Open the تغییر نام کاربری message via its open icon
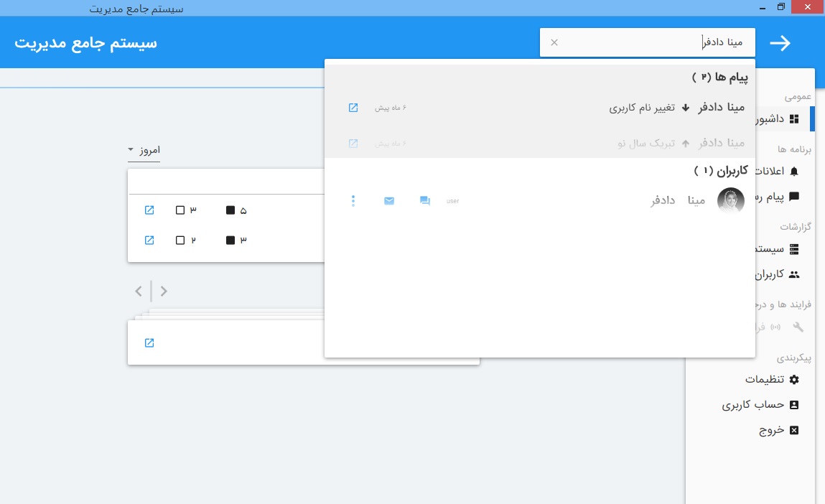Viewport: 825px width, 504px height. (x=353, y=108)
